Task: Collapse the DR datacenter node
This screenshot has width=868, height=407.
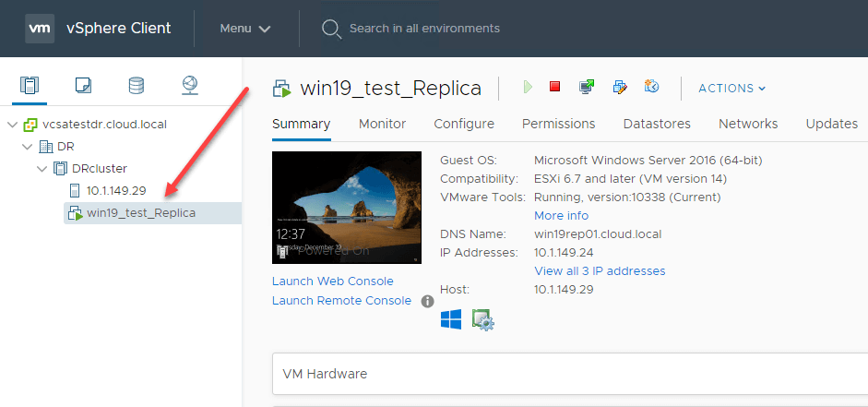Action: click(x=27, y=147)
